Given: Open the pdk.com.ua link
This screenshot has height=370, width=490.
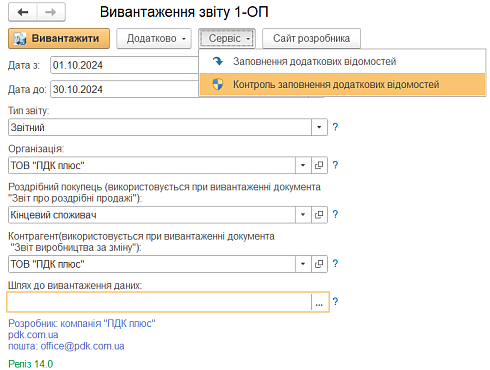Looking at the screenshot, I should pyautogui.click(x=33, y=335).
